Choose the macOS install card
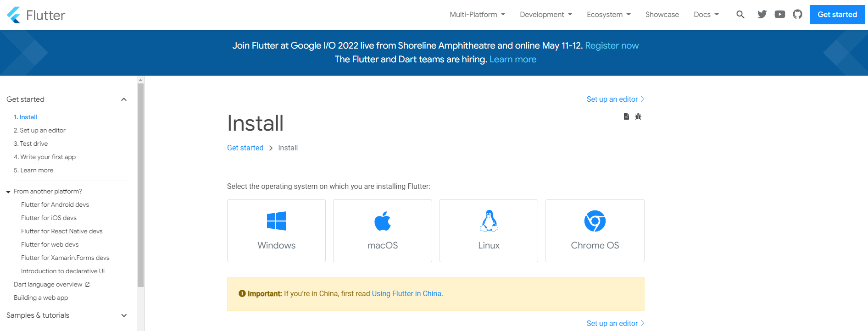 click(x=383, y=231)
